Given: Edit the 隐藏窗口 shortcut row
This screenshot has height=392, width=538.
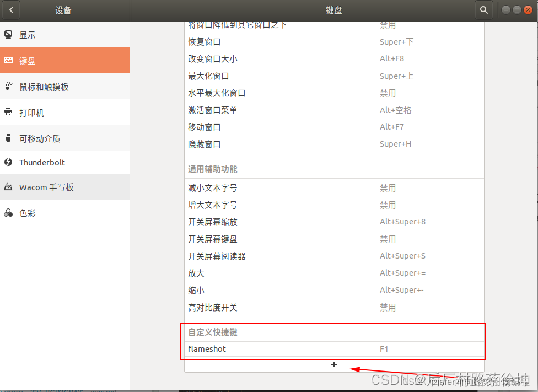Looking at the screenshot, I should [334, 144].
